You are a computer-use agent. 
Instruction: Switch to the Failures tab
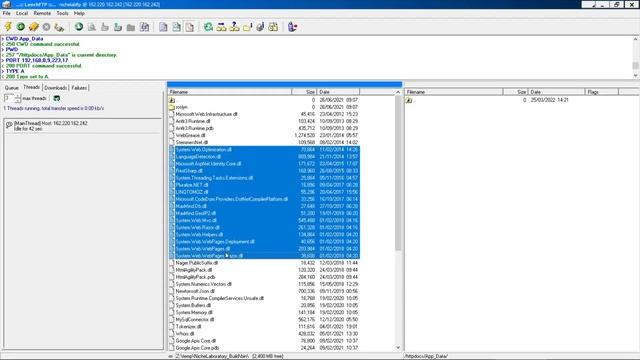79,88
